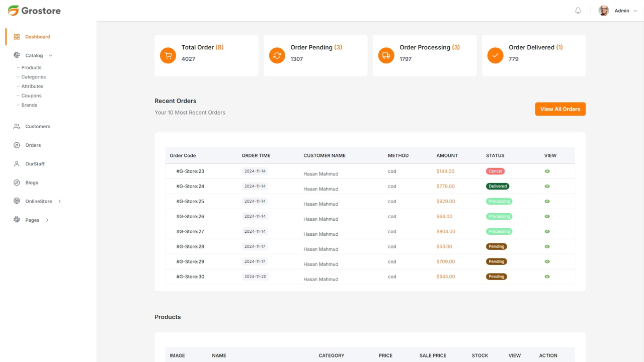Click the $929.00 amount
The image size is (644, 362).
click(446, 202)
